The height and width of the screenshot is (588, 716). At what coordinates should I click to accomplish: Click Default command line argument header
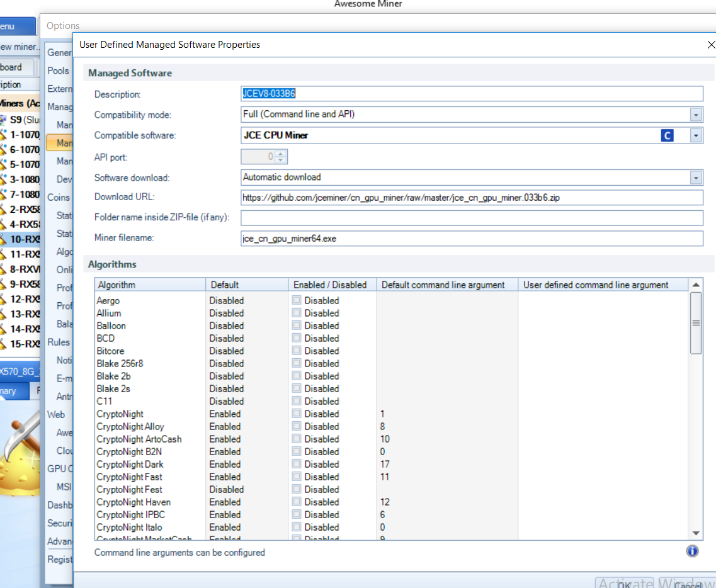(447, 285)
